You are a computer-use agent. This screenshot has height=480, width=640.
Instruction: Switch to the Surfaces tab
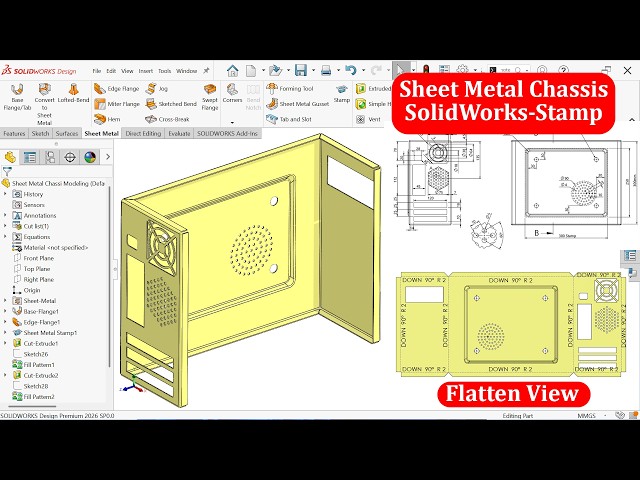(67, 133)
